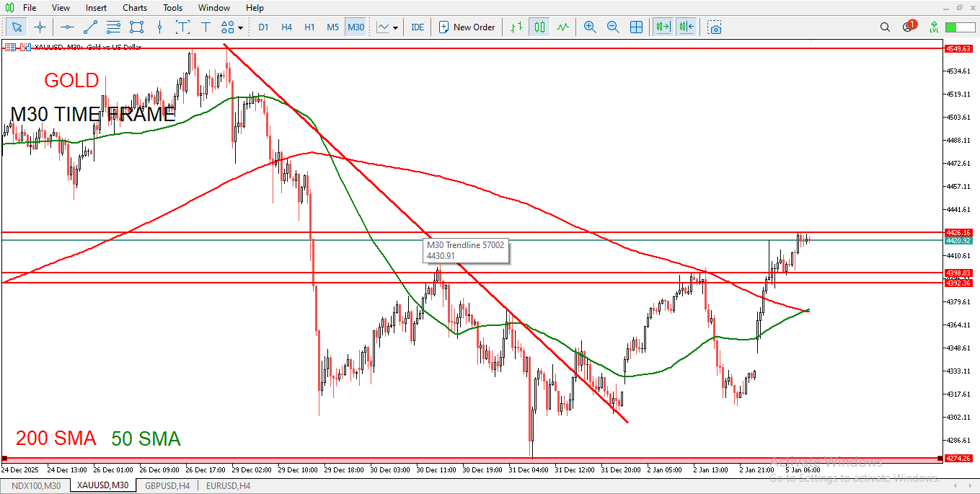Viewport: 980px width, 494px height.
Task: Activate the crosshair tool
Action: [x=40, y=27]
